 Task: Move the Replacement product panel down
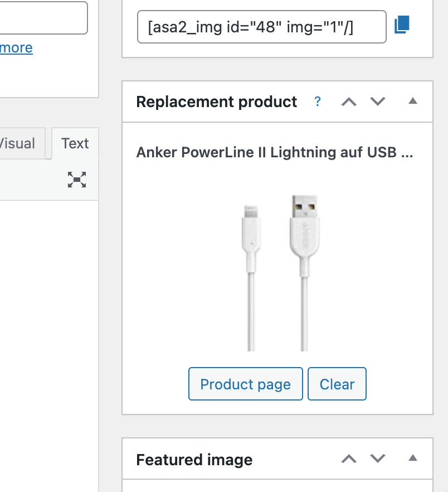(378, 102)
